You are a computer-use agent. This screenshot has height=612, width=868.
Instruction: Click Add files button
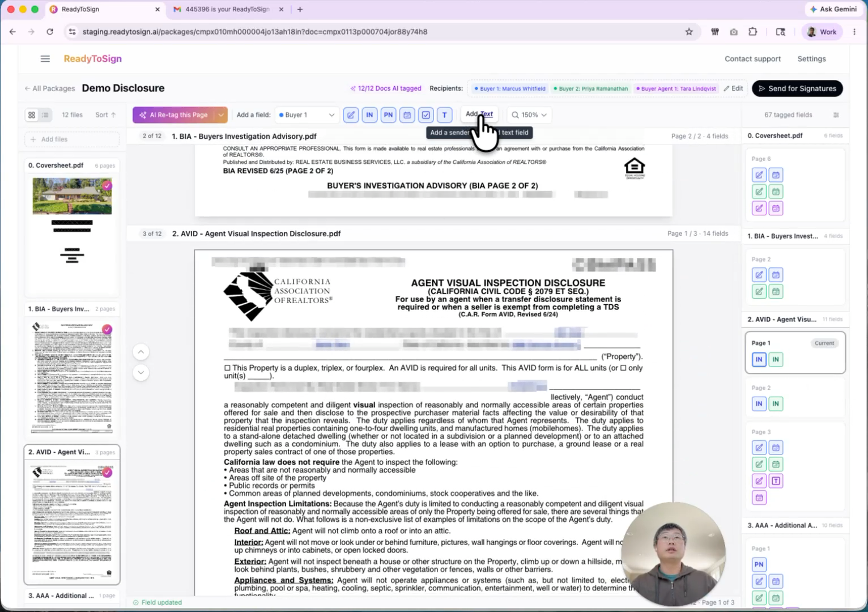pos(72,139)
